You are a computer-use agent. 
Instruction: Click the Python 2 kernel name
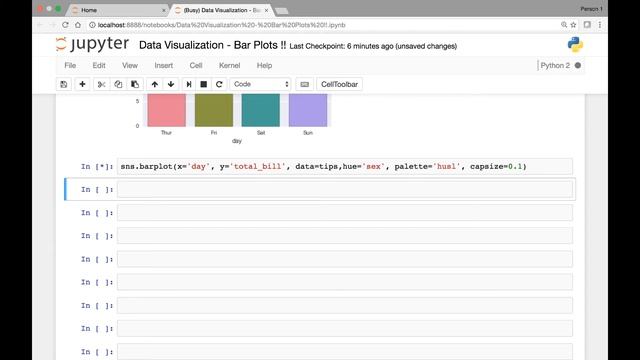pos(555,65)
